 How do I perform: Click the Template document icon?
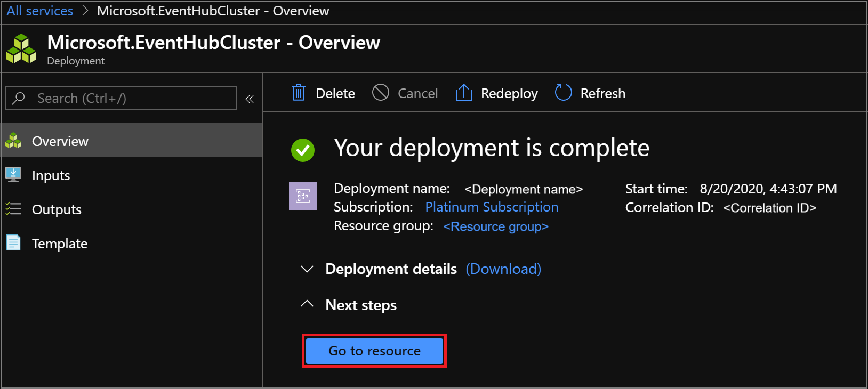13,243
